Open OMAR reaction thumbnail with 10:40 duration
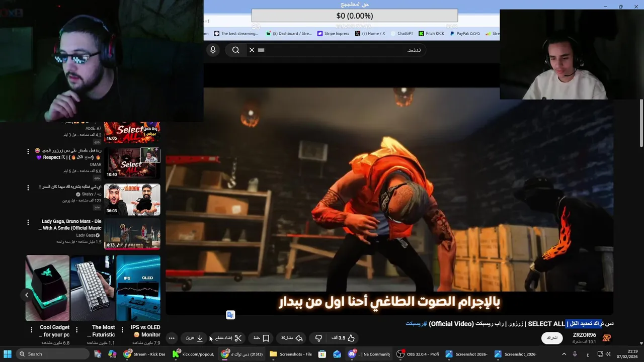Viewport: 644px width, 362px height. (132, 162)
